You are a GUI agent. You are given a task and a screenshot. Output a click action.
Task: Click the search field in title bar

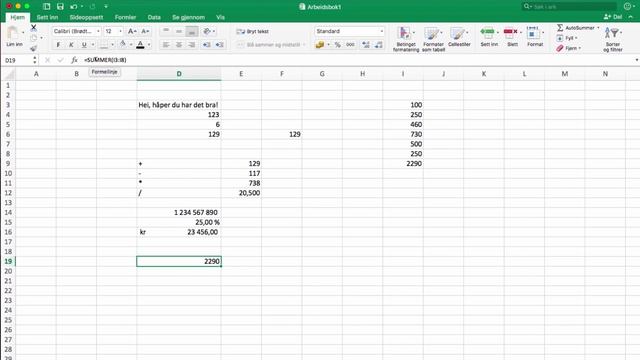point(569,7)
